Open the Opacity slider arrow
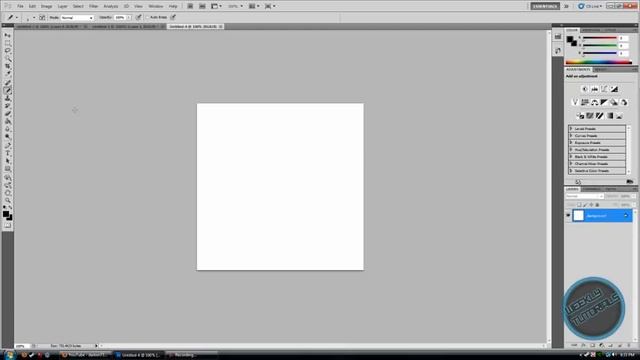 129,18
